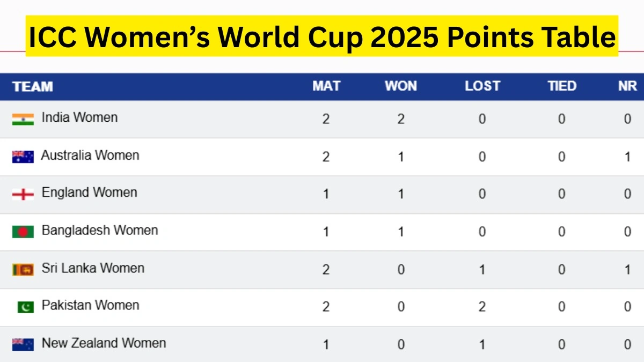This screenshot has width=644, height=362.
Task: Sort by the MAT column header
Action: 326,86
